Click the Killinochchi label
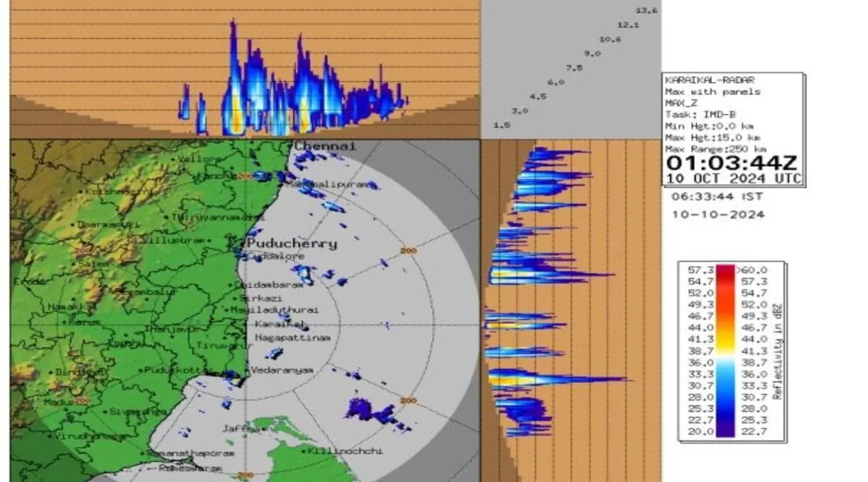Viewport: 868px width, 482px height. click(x=346, y=451)
